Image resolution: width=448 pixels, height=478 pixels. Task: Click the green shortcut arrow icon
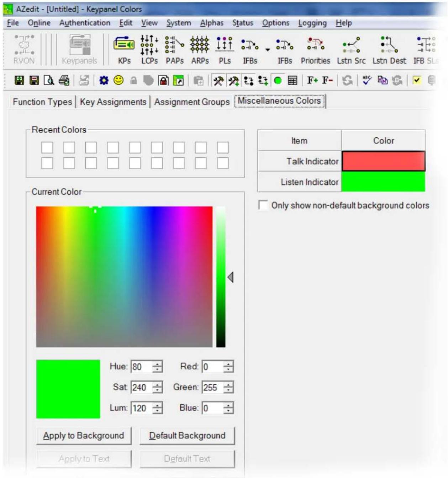coord(178,80)
